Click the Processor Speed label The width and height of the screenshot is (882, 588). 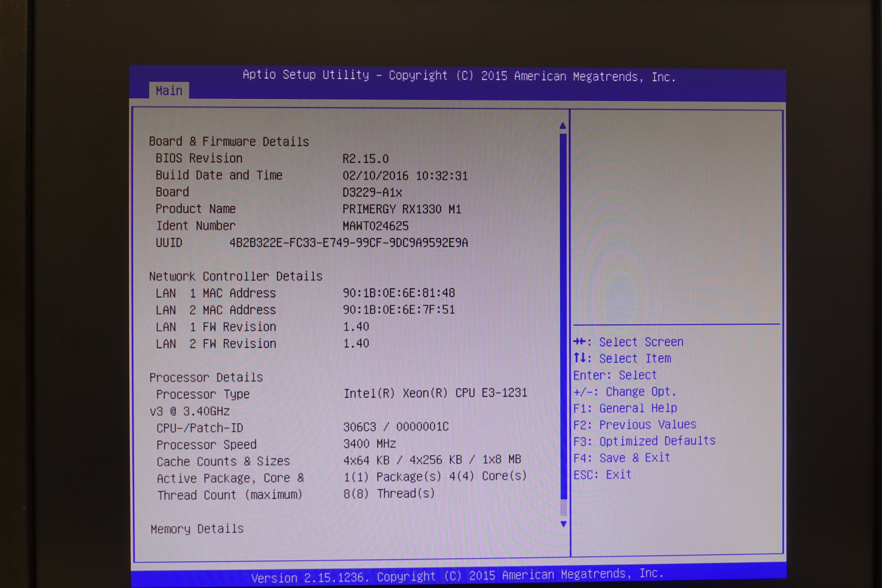point(207,445)
